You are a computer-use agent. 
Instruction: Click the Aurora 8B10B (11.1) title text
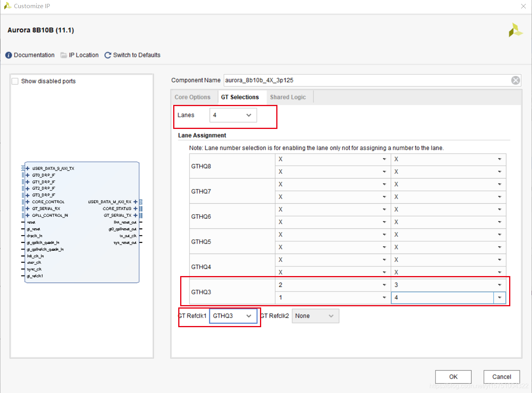[x=41, y=30]
